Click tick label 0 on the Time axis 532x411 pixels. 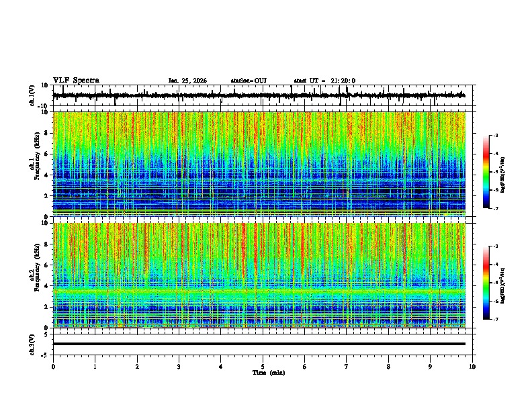[x=53, y=367]
